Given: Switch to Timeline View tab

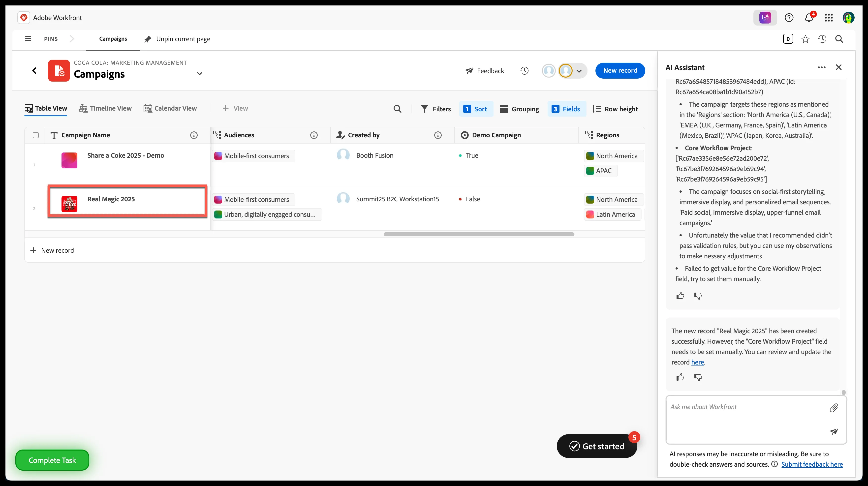Looking at the screenshot, I should [x=105, y=108].
